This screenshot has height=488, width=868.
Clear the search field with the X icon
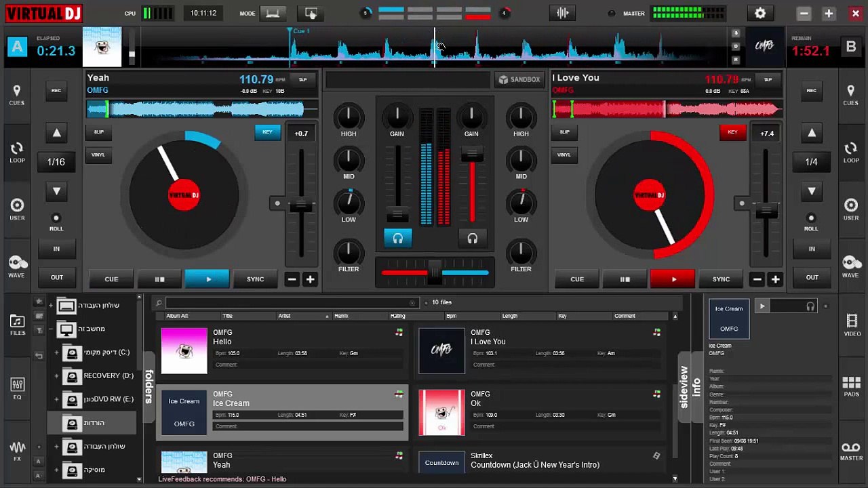412,303
